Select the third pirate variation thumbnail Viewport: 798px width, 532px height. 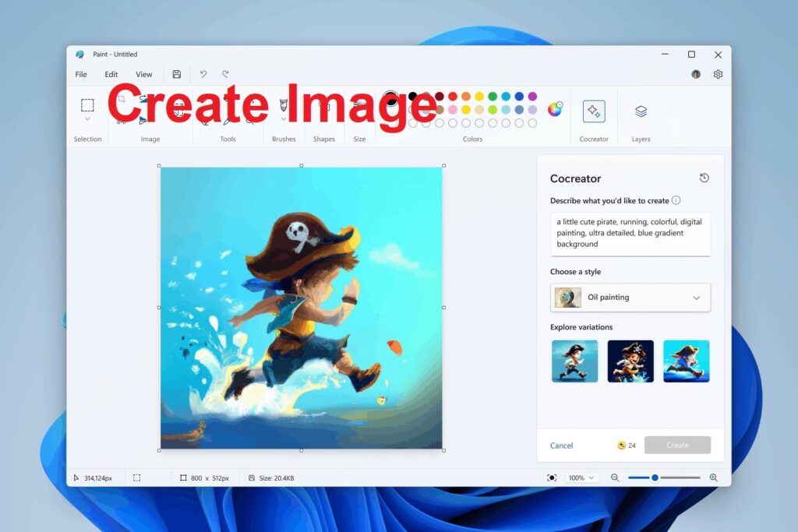click(686, 361)
